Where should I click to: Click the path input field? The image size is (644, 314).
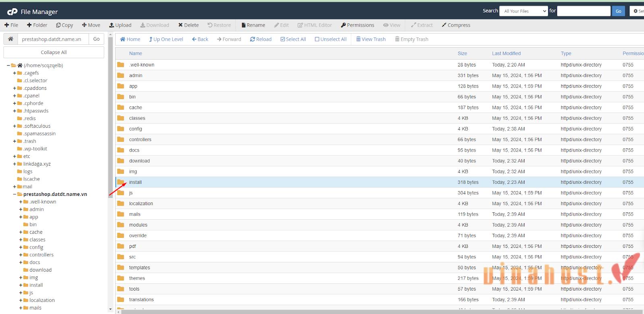(x=53, y=39)
